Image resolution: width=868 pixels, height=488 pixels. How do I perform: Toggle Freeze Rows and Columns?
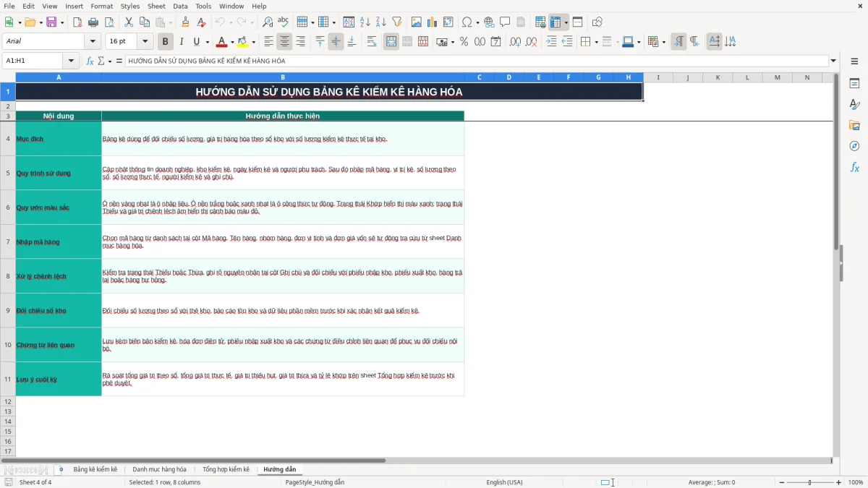(555, 22)
